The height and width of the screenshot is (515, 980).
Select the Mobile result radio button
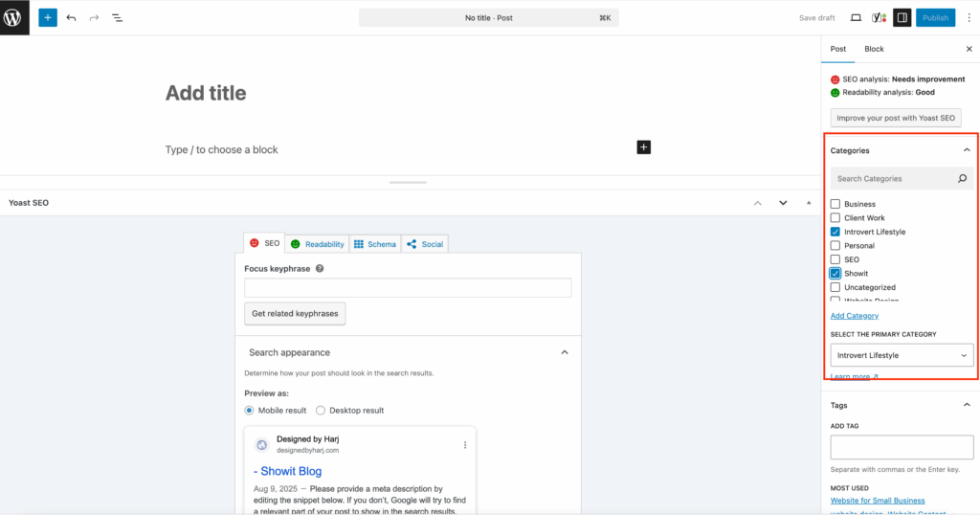coord(250,411)
